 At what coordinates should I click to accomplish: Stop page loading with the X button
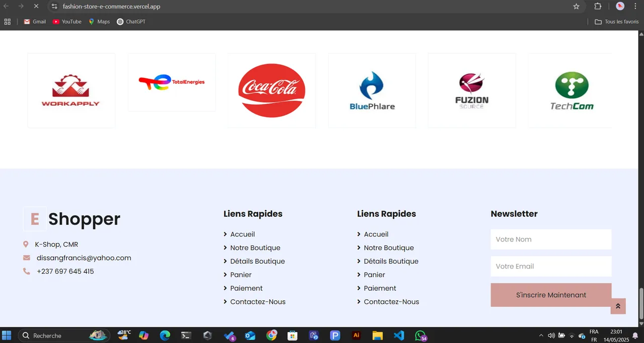pyautogui.click(x=36, y=7)
